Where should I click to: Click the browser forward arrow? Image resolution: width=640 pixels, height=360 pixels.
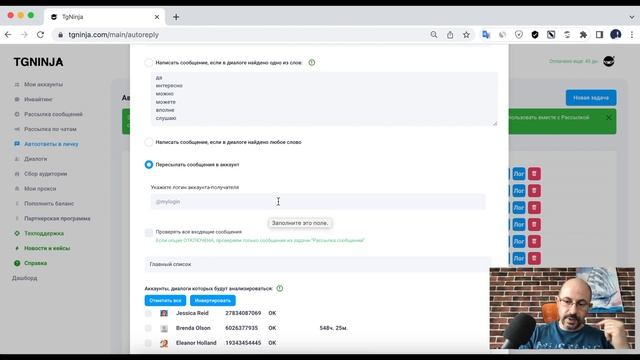(x=24, y=35)
